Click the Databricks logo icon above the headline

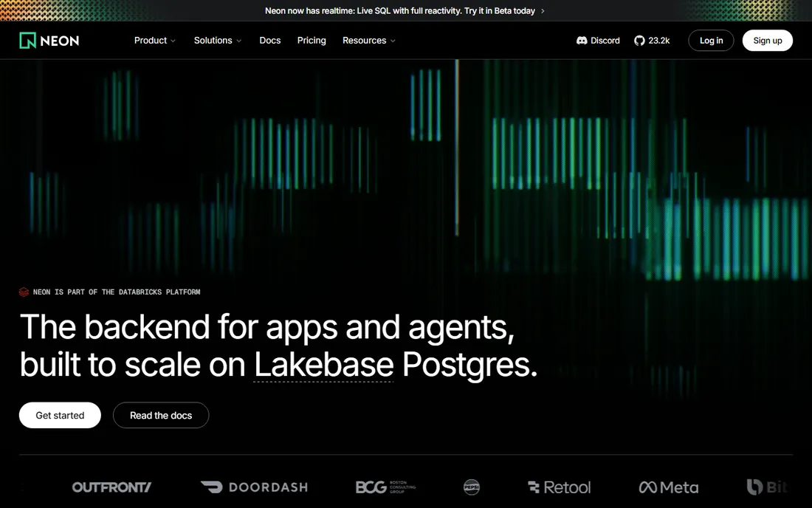[x=24, y=292]
